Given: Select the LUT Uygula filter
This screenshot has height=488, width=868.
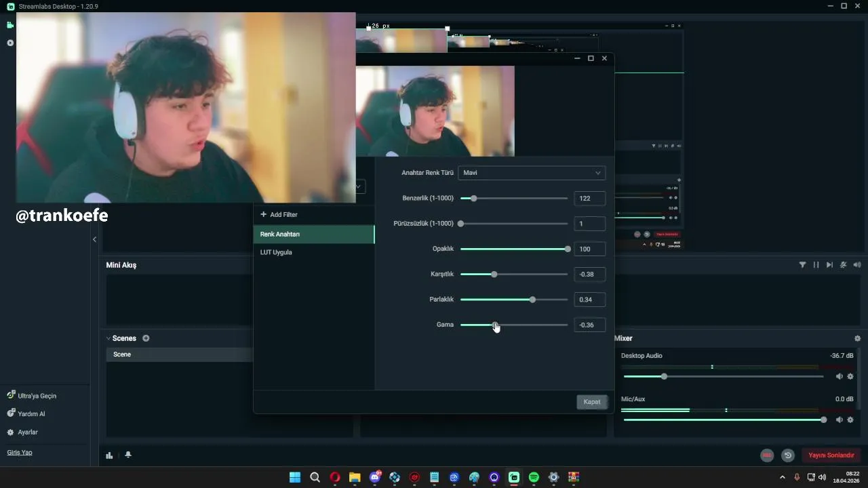Looking at the screenshot, I should pos(314,252).
